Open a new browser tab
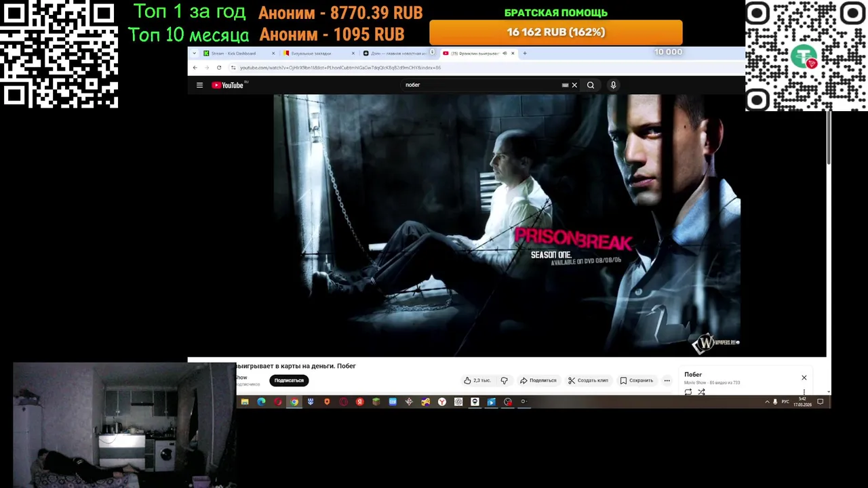This screenshot has width=868, height=488. tap(524, 54)
